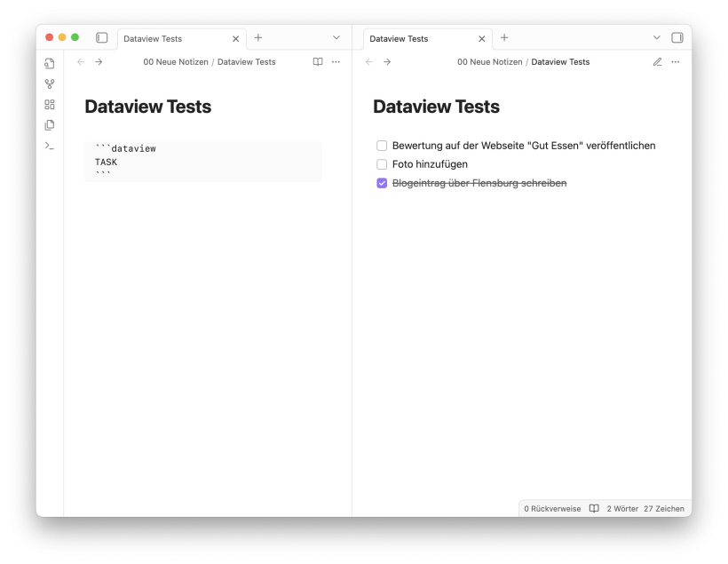This screenshot has width=728, height=564.
Task: Open '00 Neue Notizen' breadcrumb in right pane
Action: point(490,62)
